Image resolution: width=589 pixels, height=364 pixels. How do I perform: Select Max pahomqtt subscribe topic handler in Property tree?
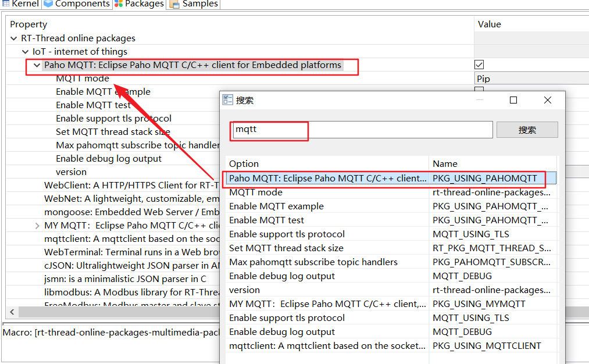click(x=138, y=145)
